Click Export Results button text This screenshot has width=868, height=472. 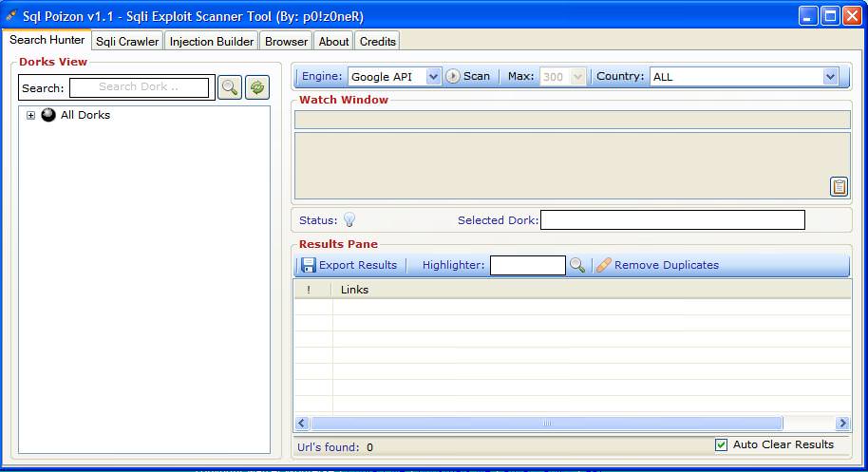[x=358, y=265]
